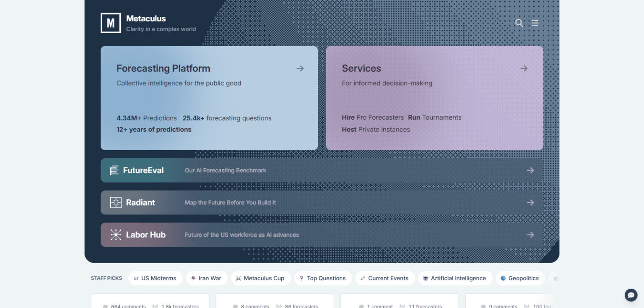
Task: Open the Forecasting Platform heading
Action: [x=163, y=68]
